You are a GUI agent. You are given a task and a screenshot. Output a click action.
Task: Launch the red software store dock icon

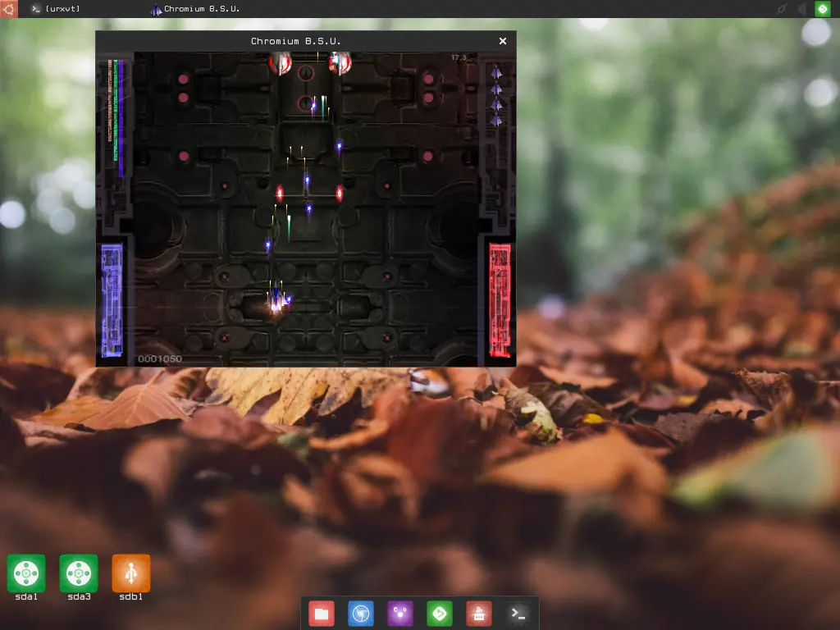479,614
